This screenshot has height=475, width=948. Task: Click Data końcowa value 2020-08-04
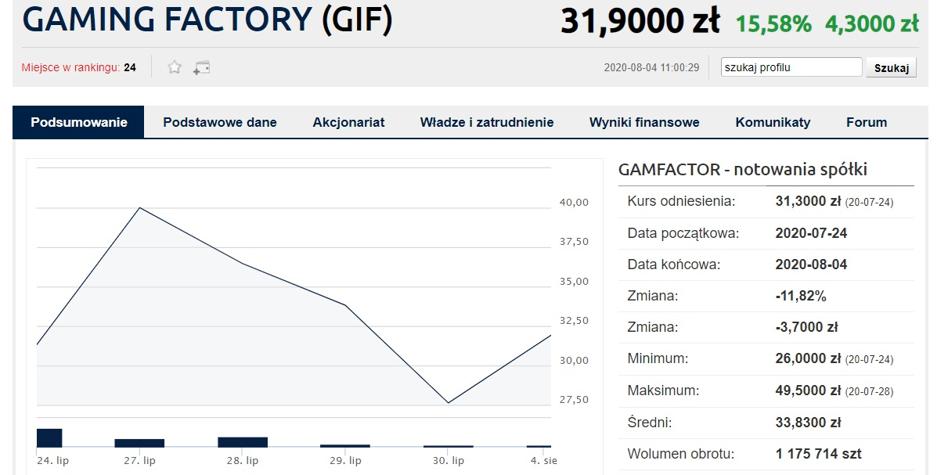[811, 265]
